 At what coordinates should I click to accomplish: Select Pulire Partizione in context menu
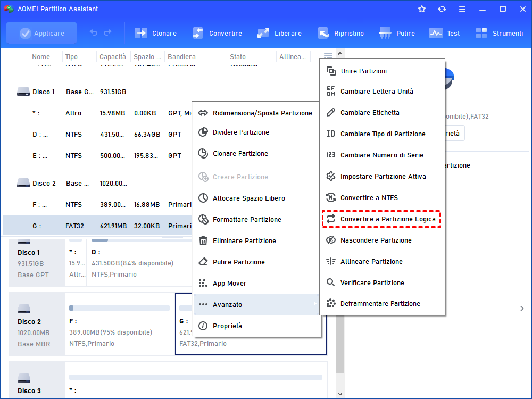tap(256, 262)
